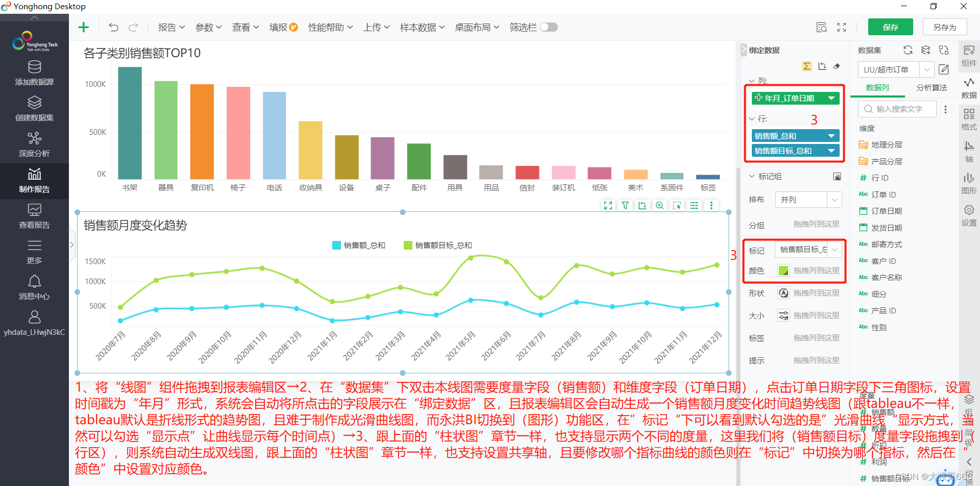Click the edit dataset pencil icon
This screenshot has height=486, width=980.
point(944,69)
